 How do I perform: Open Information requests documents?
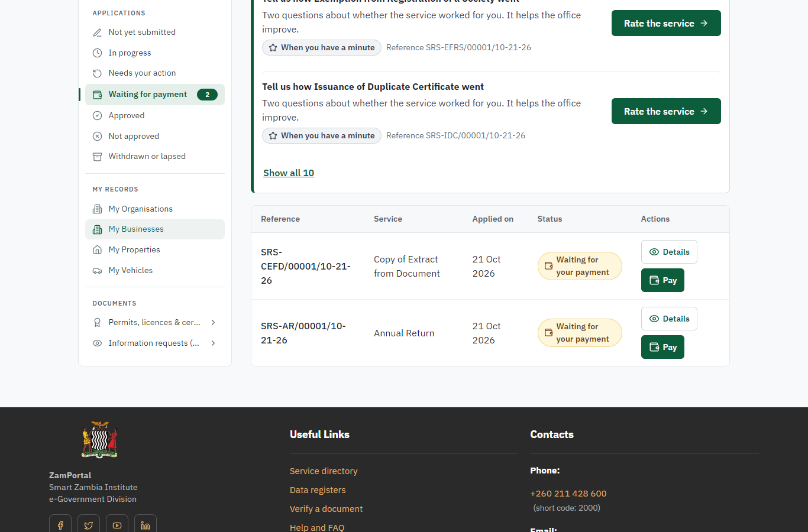coord(155,343)
